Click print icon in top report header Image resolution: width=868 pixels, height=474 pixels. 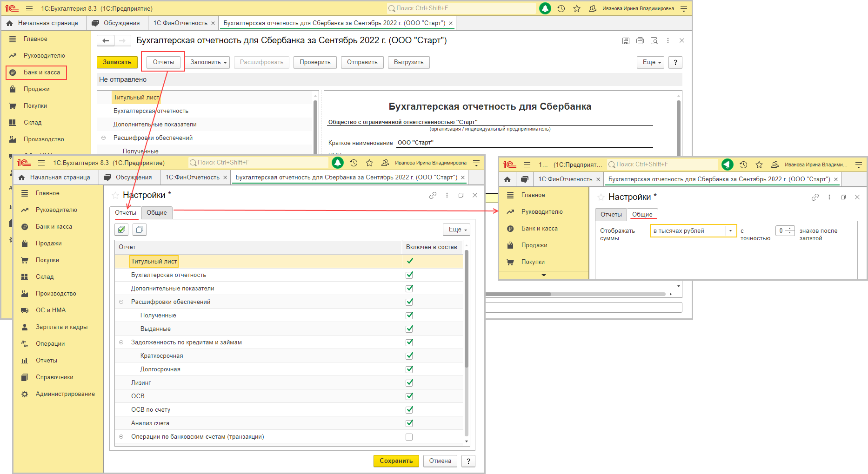click(640, 41)
